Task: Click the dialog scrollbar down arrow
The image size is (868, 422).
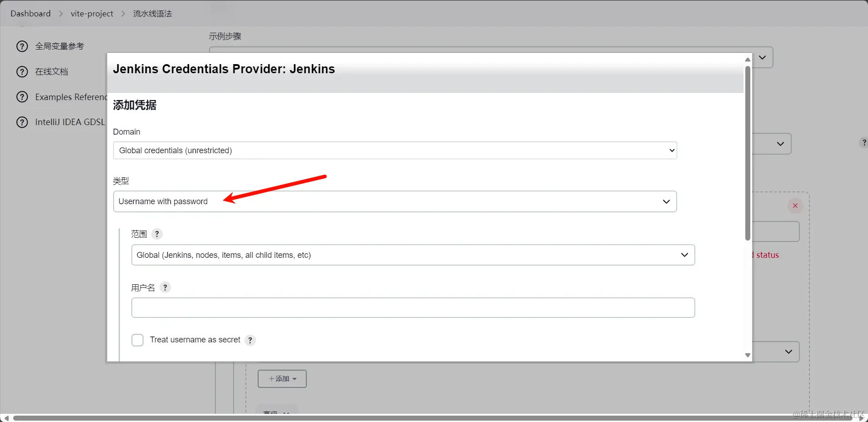Action: (748, 355)
